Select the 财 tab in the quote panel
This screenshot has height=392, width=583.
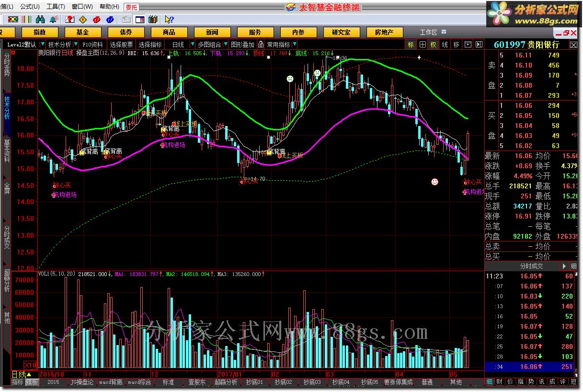pyautogui.click(x=500, y=382)
